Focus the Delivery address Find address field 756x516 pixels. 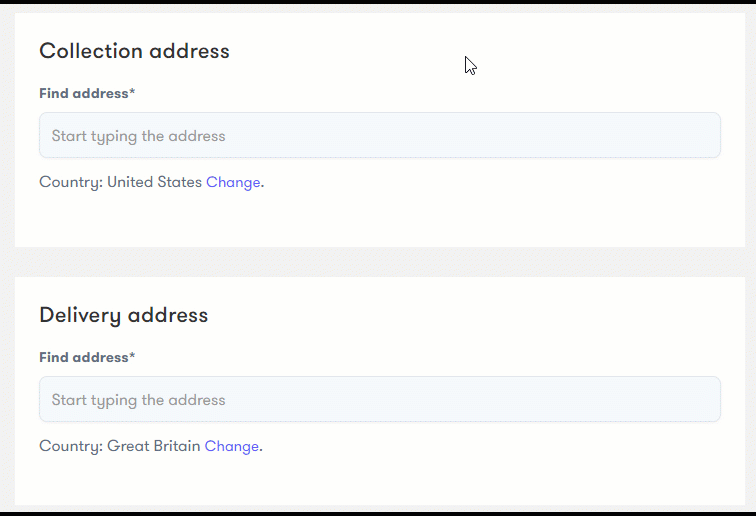coord(380,399)
